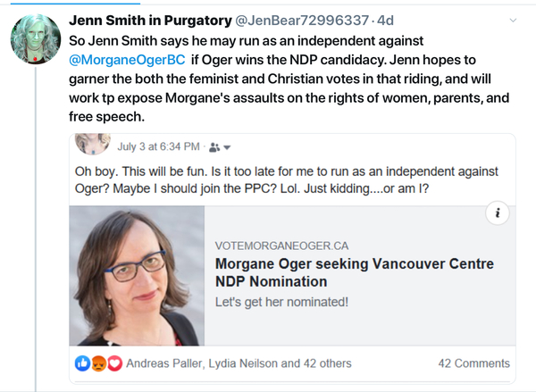Click the "Let's get her nominated!" description
The image size is (536, 392).
tap(280, 303)
